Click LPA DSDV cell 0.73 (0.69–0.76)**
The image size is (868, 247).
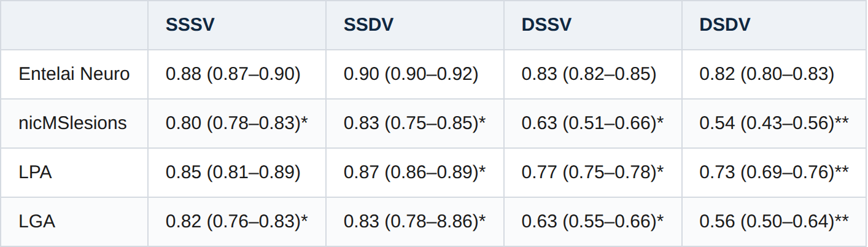coord(774,173)
